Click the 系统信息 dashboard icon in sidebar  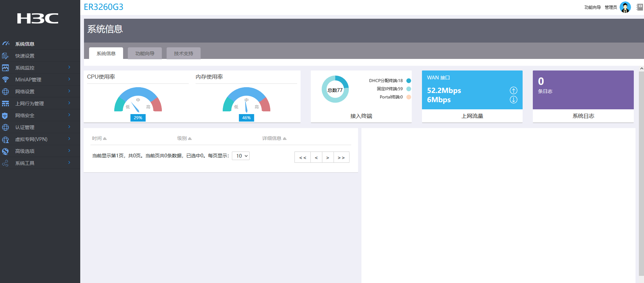[5, 44]
